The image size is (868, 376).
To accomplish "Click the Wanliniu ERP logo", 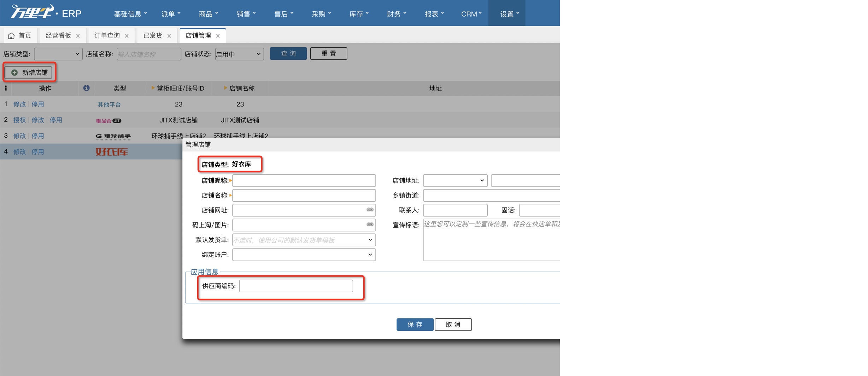I will click(46, 12).
